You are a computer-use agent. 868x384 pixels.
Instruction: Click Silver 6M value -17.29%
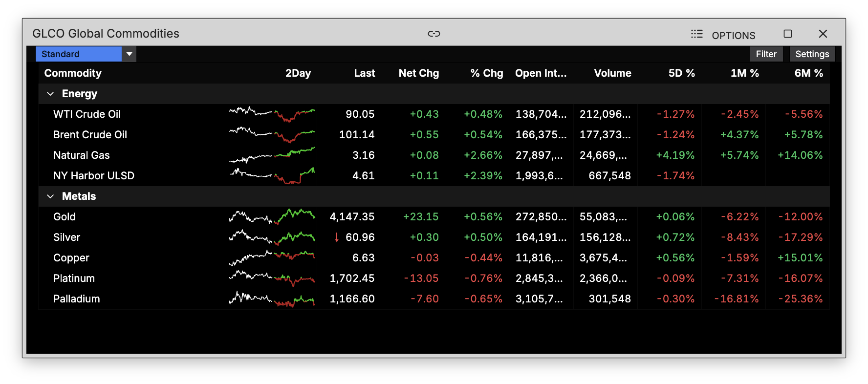point(801,237)
